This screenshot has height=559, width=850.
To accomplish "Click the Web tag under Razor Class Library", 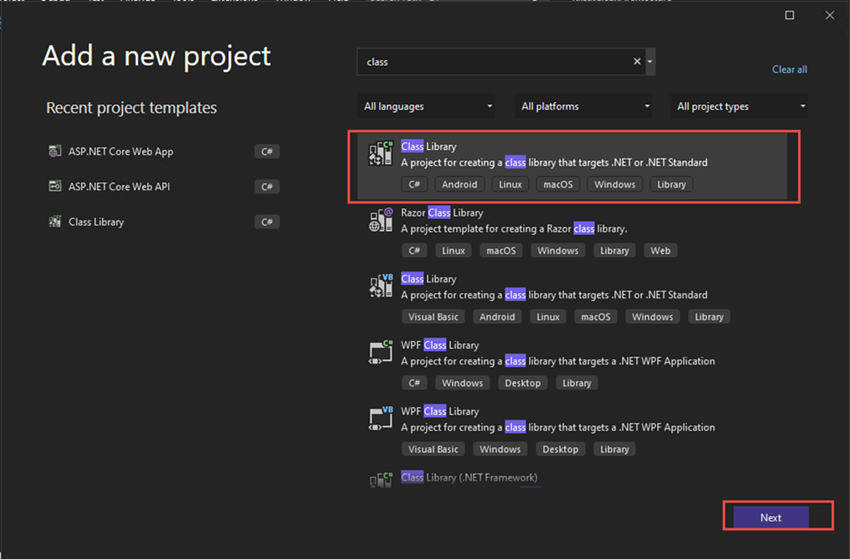I will coord(660,250).
